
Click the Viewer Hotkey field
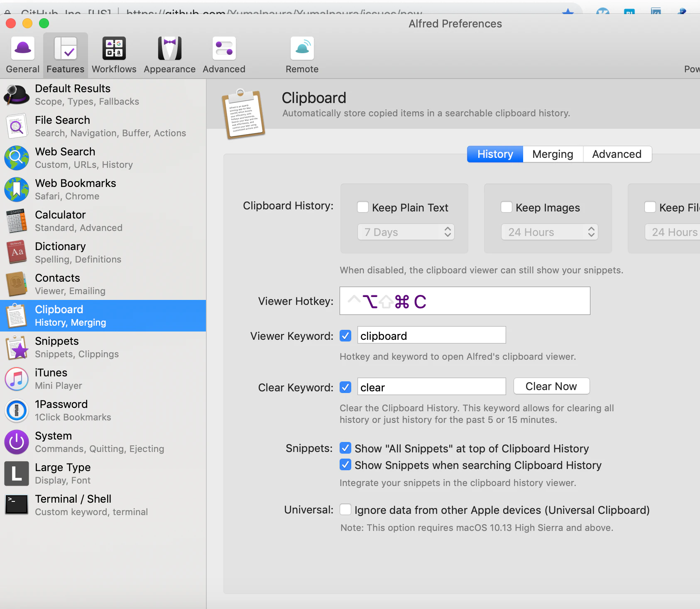(465, 301)
